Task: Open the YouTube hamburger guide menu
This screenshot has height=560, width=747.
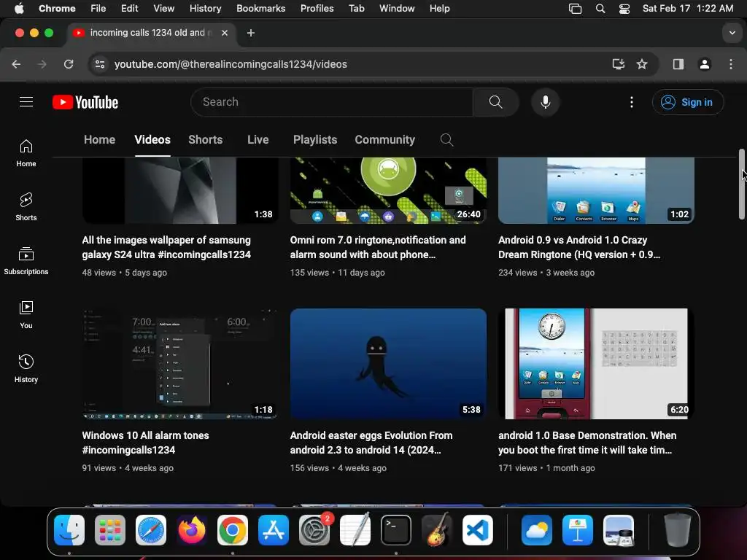Action: (x=26, y=102)
